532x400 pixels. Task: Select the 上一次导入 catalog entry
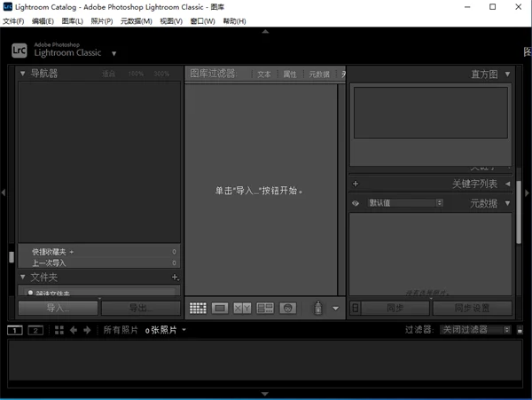pyautogui.click(x=99, y=263)
